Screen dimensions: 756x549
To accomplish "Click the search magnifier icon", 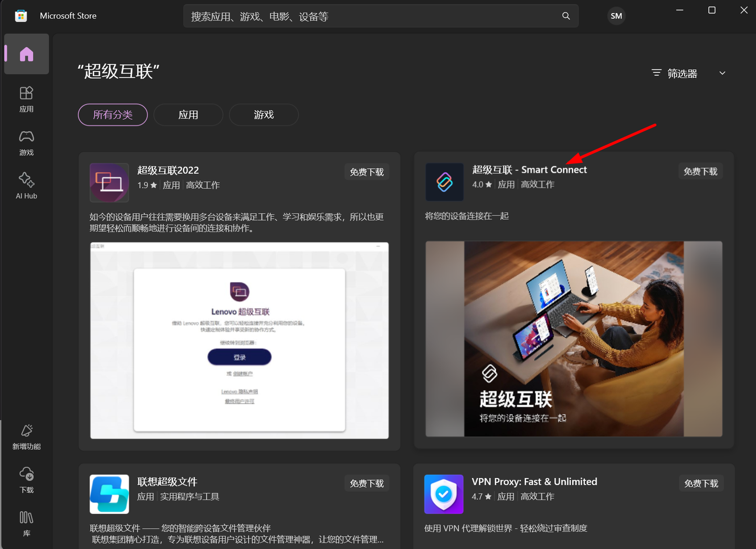I will point(566,16).
